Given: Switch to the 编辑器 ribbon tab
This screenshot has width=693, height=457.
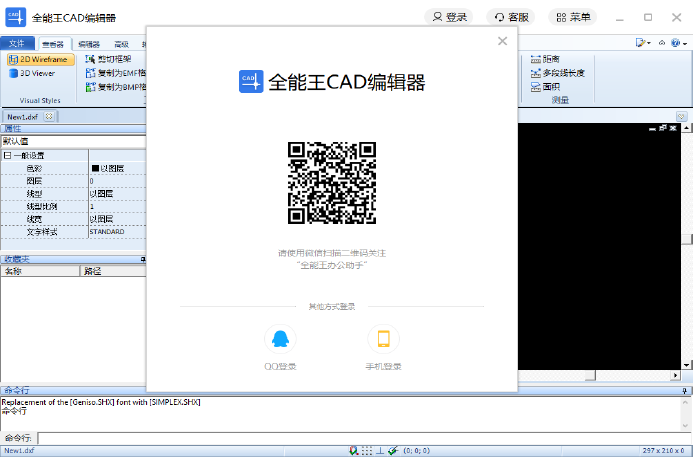Looking at the screenshot, I should (88, 44).
